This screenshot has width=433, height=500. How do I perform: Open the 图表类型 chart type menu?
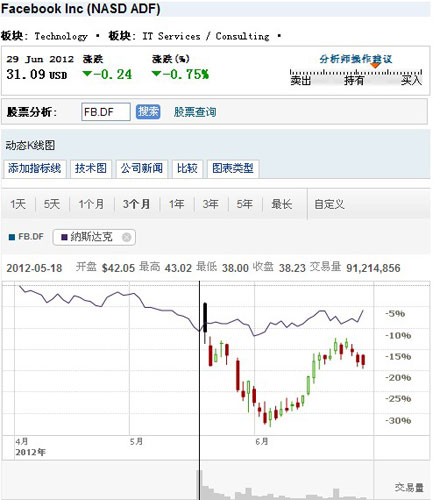[x=233, y=168]
